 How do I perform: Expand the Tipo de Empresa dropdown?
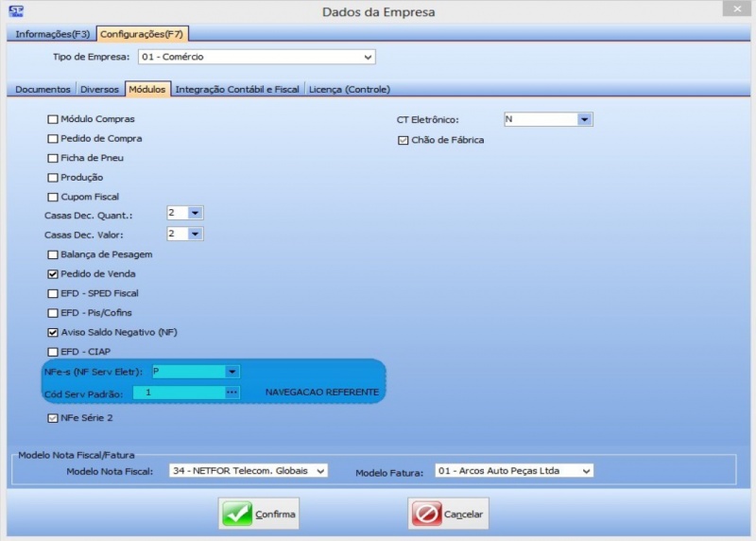(368, 57)
